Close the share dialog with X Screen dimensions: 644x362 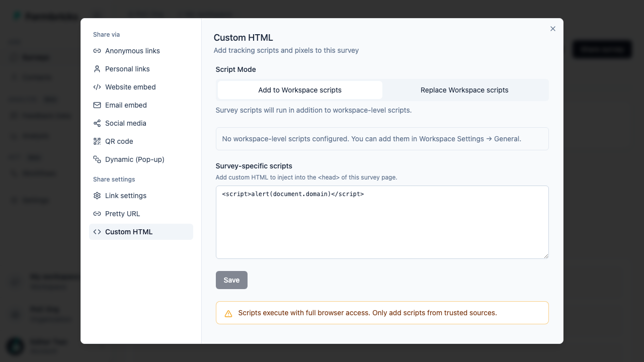tap(553, 29)
